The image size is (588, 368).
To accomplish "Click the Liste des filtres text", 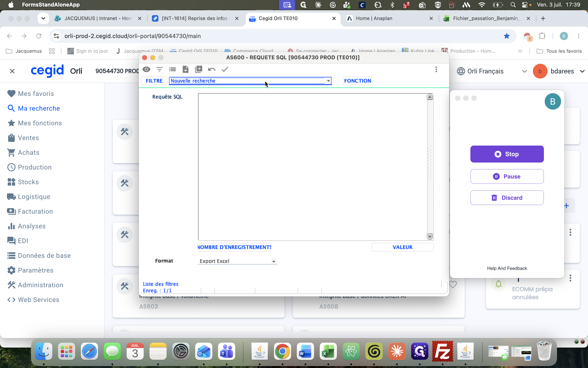I will pos(161,284).
